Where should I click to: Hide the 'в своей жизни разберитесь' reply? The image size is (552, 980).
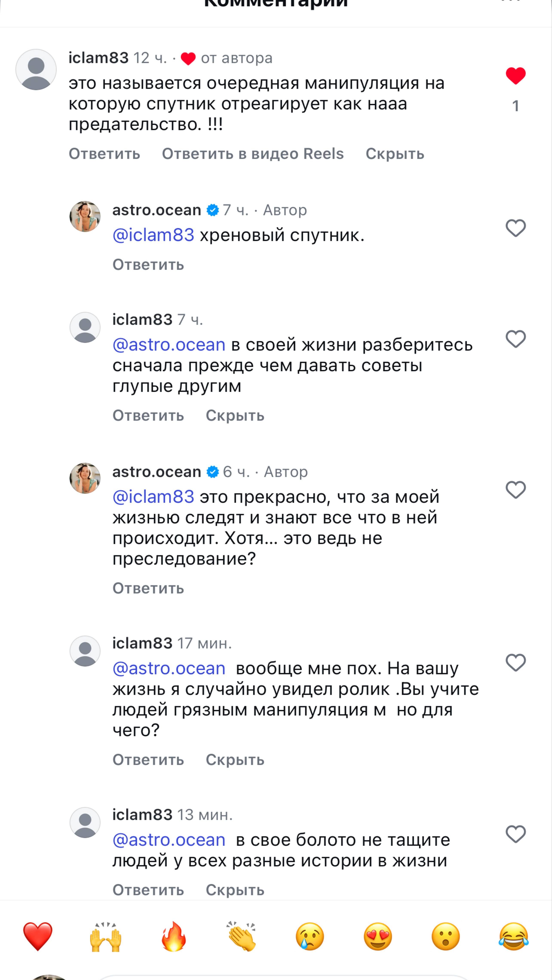pos(235,416)
